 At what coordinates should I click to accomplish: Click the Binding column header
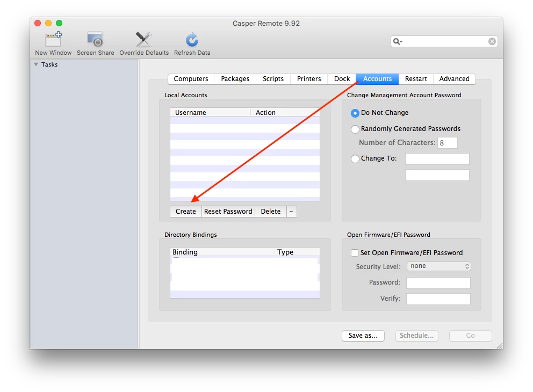pyautogui.click(x=222, y=252)
